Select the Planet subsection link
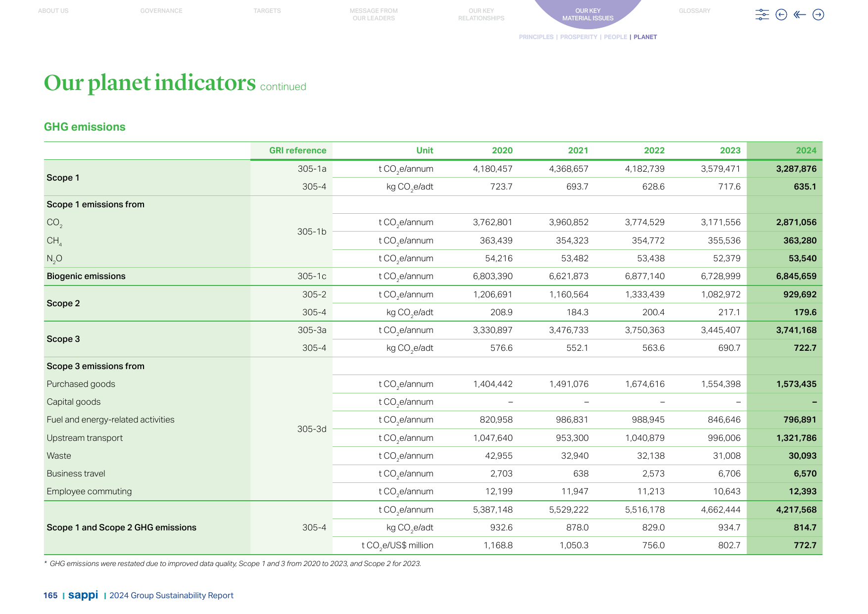Screen dimensions: 868x614 pos(645,37)
